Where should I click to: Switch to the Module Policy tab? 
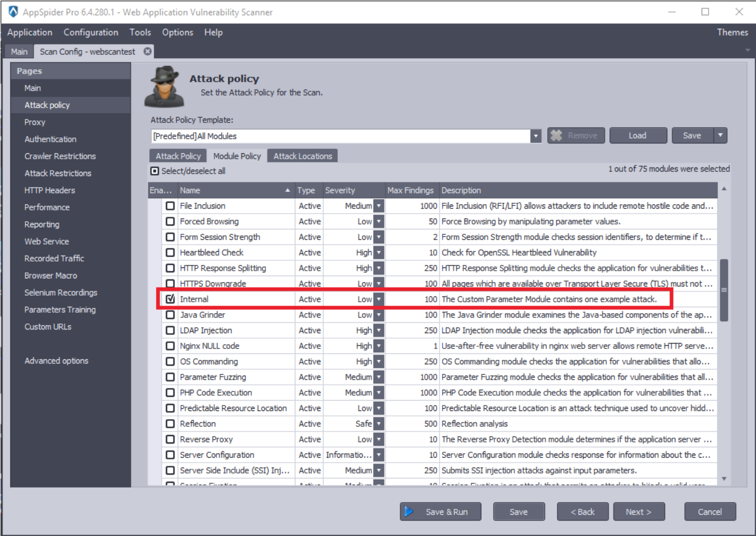237,156
